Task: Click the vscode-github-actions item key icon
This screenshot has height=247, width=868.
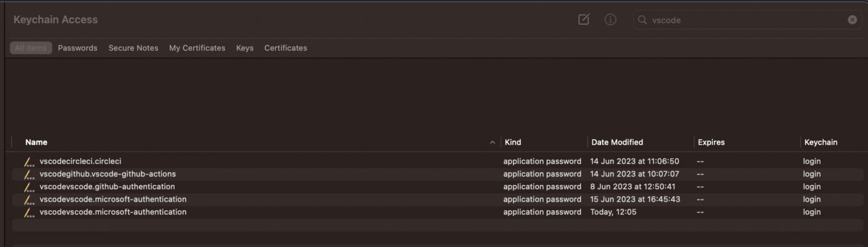Action: [29, 174]
